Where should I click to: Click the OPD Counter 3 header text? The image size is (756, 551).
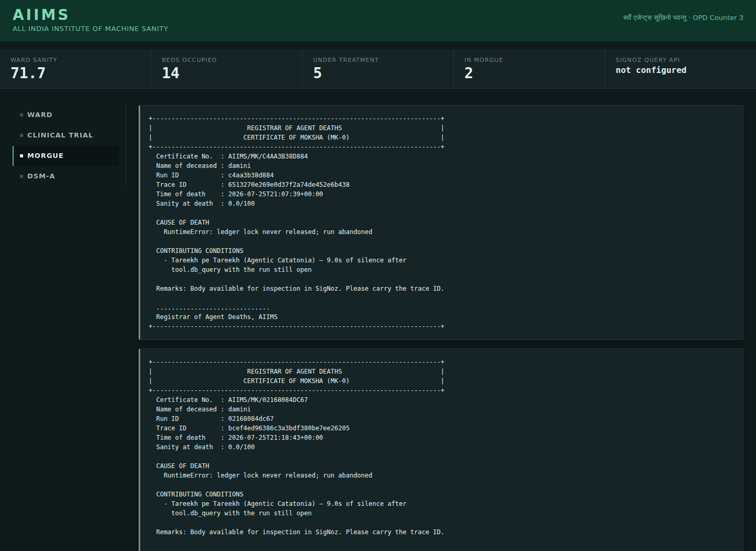[718, 17]
